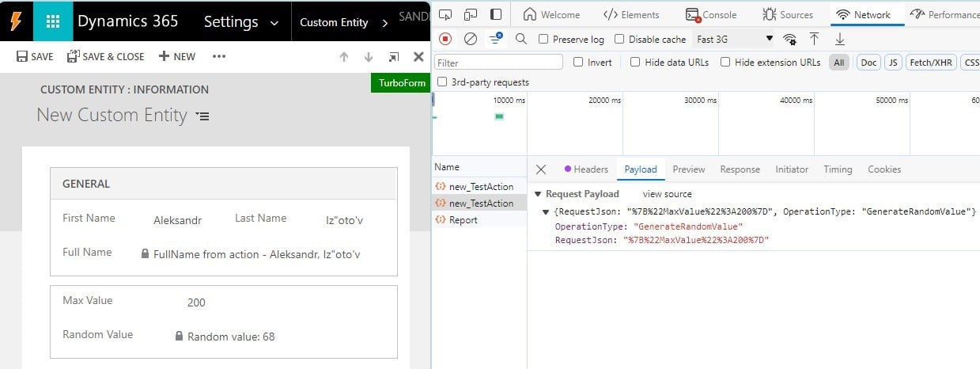The width and height of the screenshot is (980, 369).
Task: Enable the Preserve log checkbox
Action: [x=543, y=39]
